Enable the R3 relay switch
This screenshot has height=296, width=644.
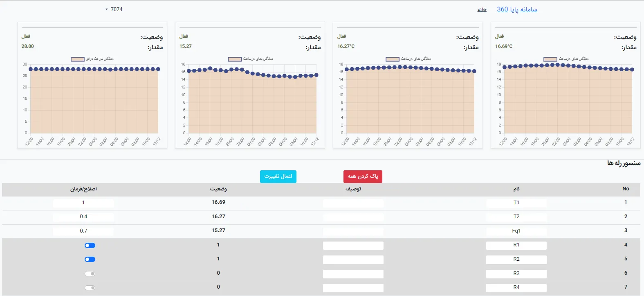click(x=90, y=274)
